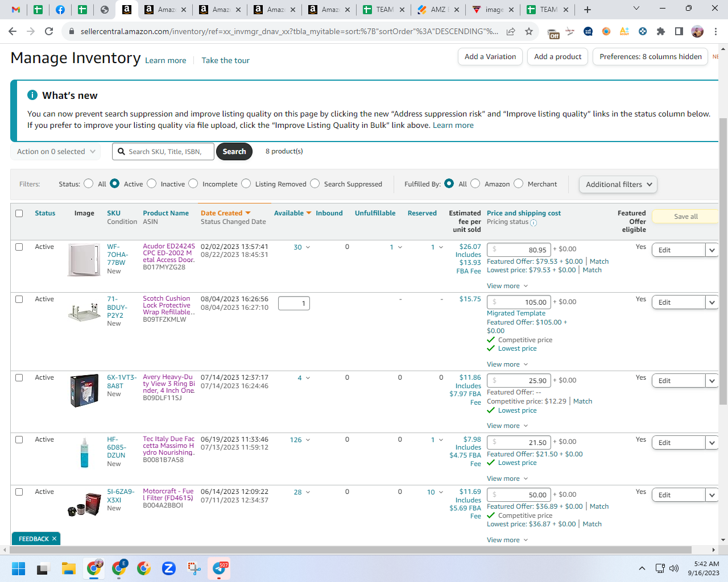728x582 pixels.
Task: Go back using the browser back arrow
Action: tap(13, 31)
